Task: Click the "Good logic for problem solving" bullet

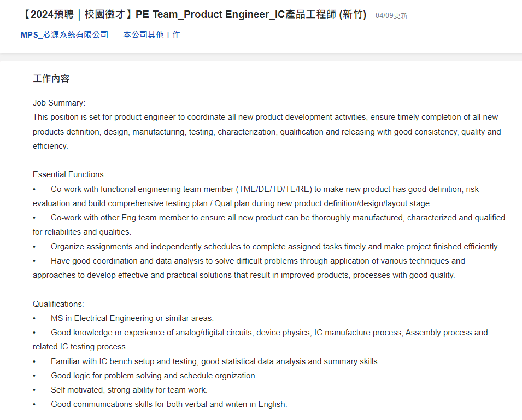Action: point(154,376)
